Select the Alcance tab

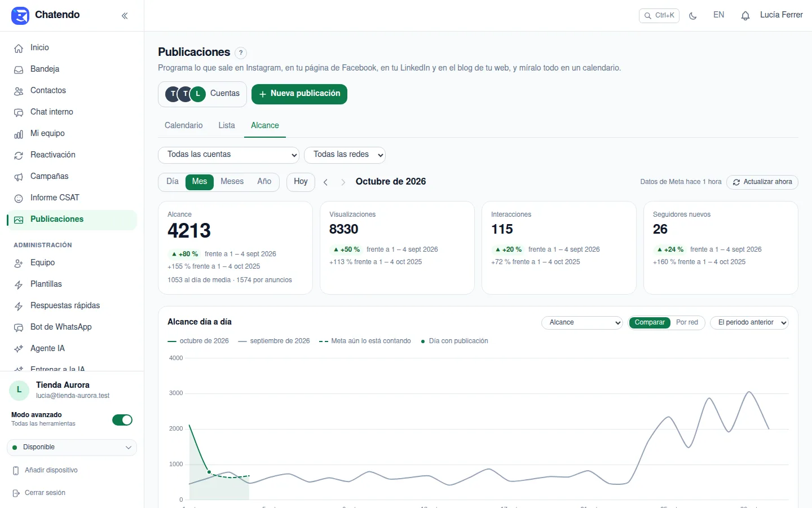point(265,125)
